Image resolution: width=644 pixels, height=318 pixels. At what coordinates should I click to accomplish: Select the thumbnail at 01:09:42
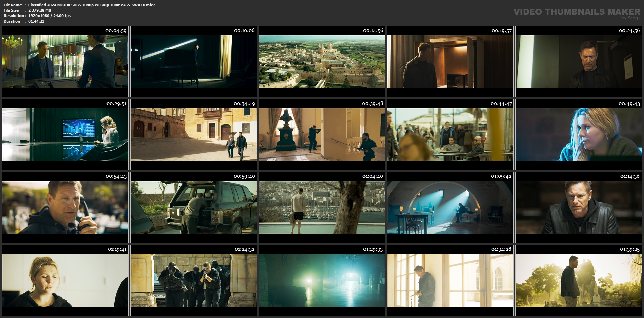pos(450,207)
